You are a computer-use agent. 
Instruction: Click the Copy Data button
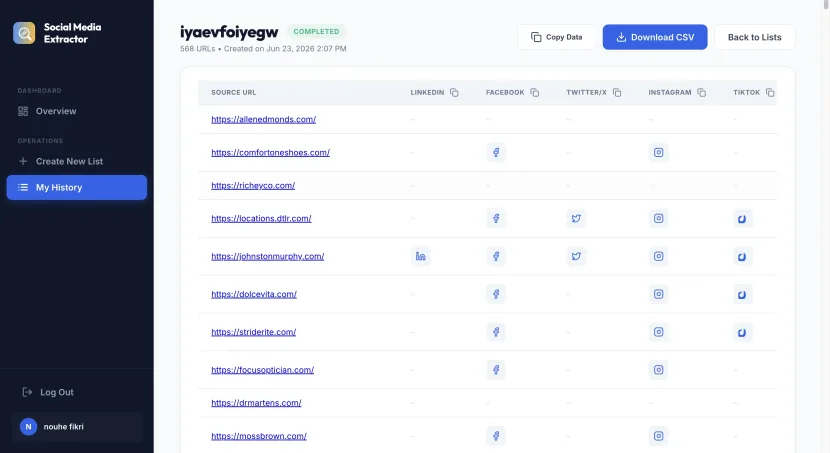(x=556, y=37)
